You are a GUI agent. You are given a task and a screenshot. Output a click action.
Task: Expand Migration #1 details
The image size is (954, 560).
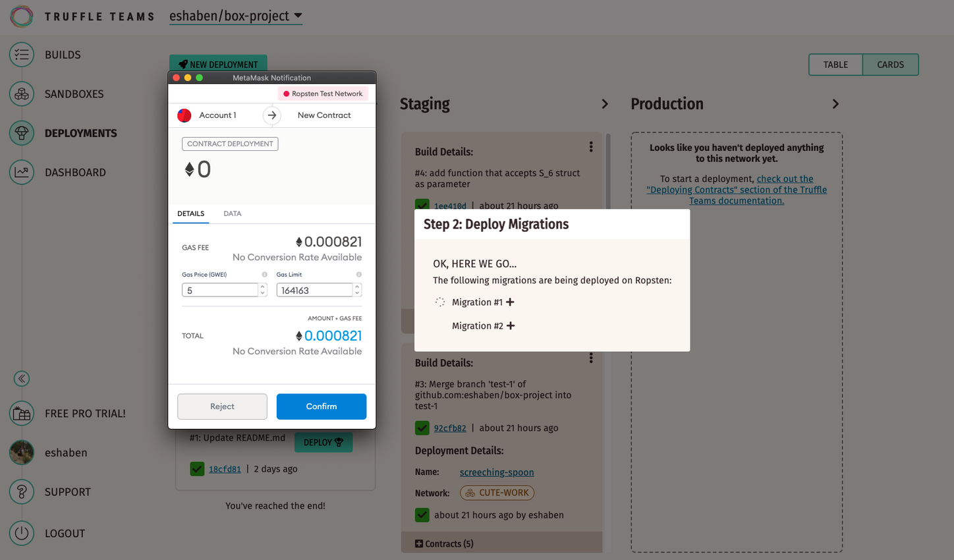point(510,302)
